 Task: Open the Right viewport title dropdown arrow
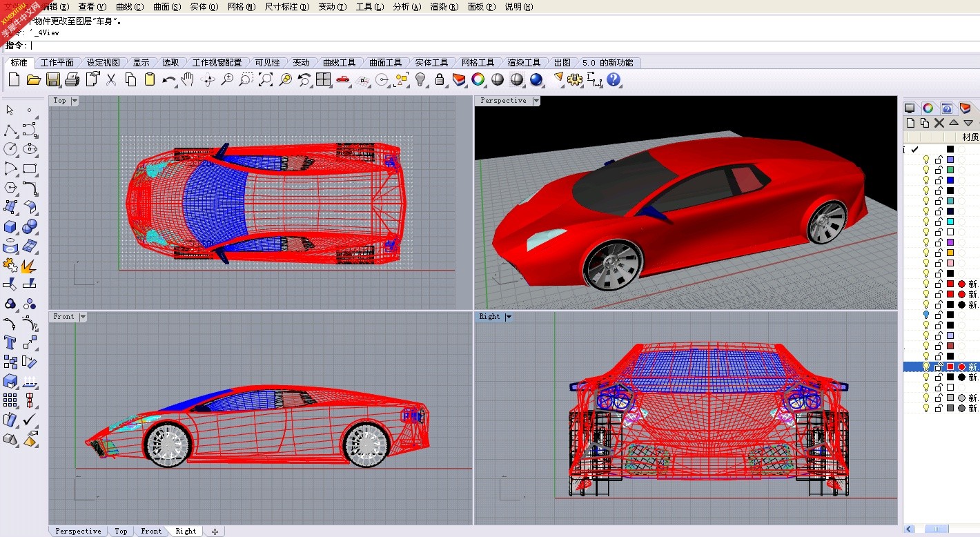tap(509, 317)
